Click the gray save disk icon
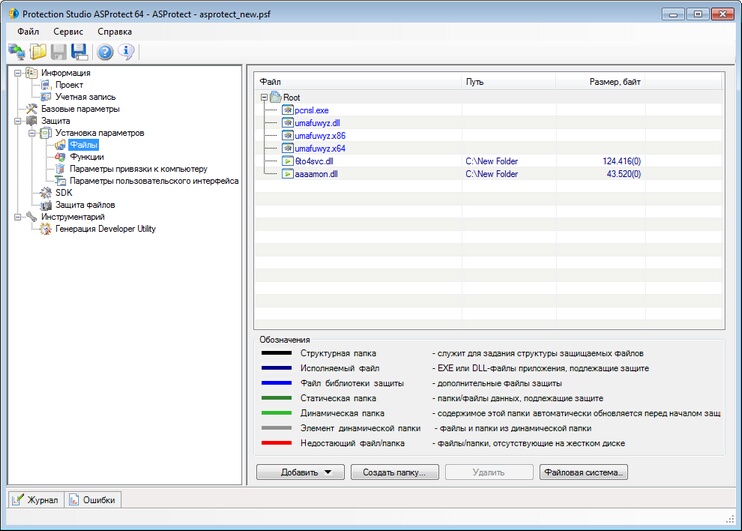742x531 pixels. tap(59, 51)
